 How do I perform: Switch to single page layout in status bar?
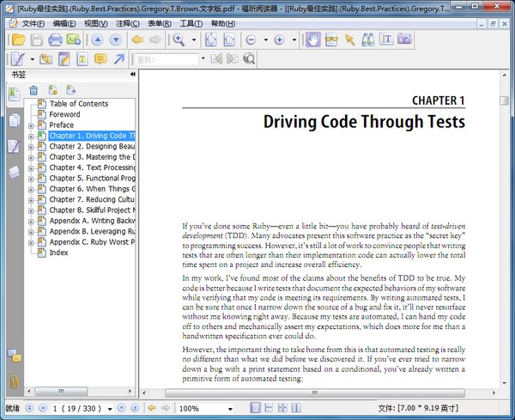coord(253,408)
